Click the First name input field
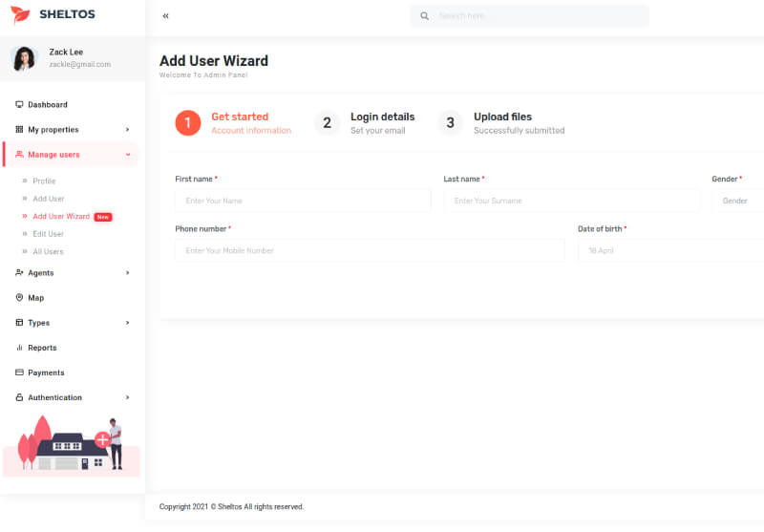This screenshot has width=764, height=532. click(x=303, y=201)
